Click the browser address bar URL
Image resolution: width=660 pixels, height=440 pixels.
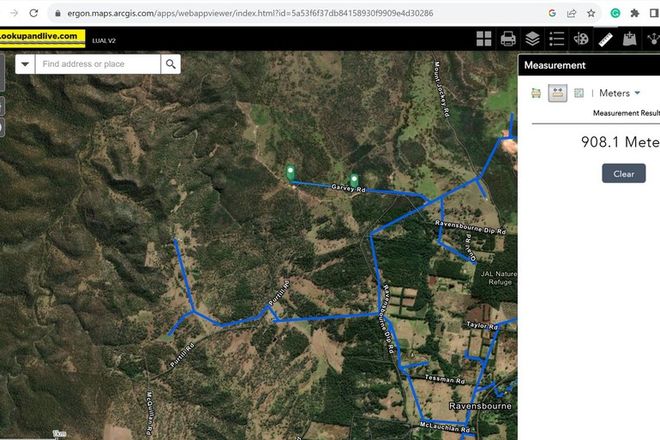(x=250, y=13)
